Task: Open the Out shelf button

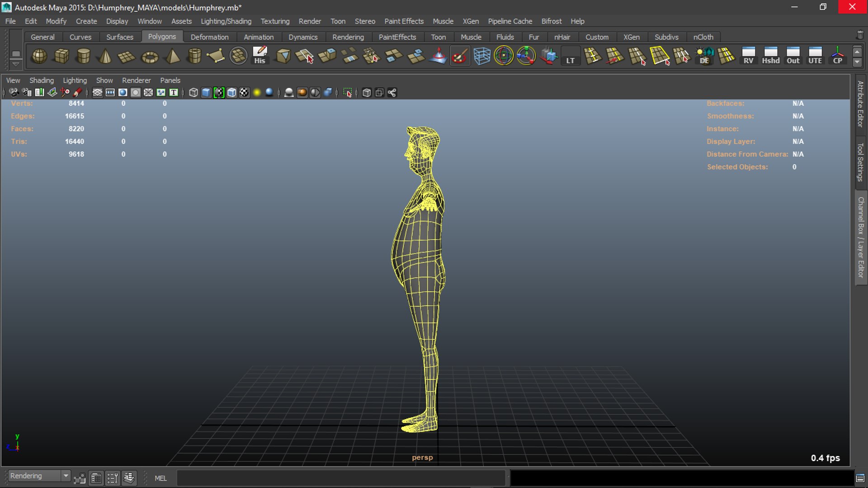Action: click(793, 56)
